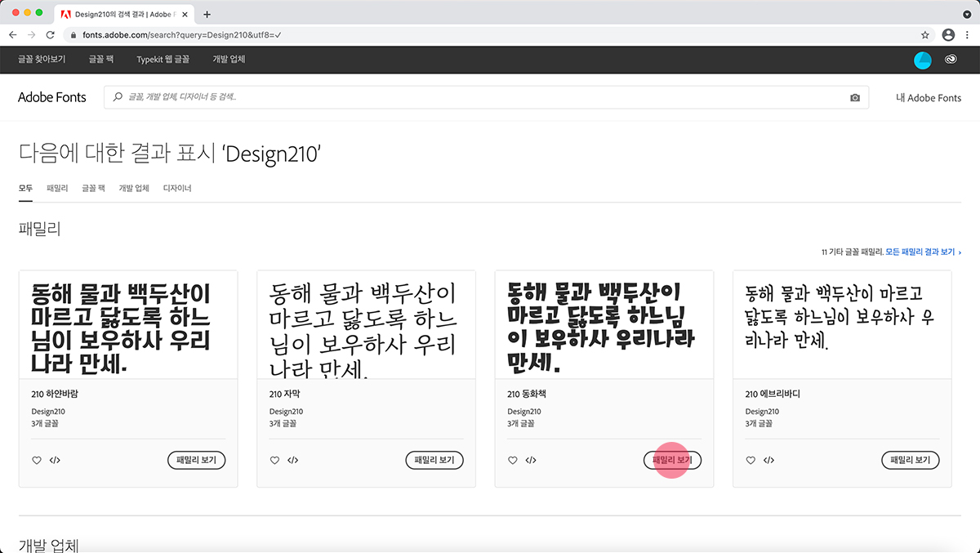The height and width of the screenshot is (553, 980).
Task: Open the blue user profile avatar
Action: coord(923,60)
